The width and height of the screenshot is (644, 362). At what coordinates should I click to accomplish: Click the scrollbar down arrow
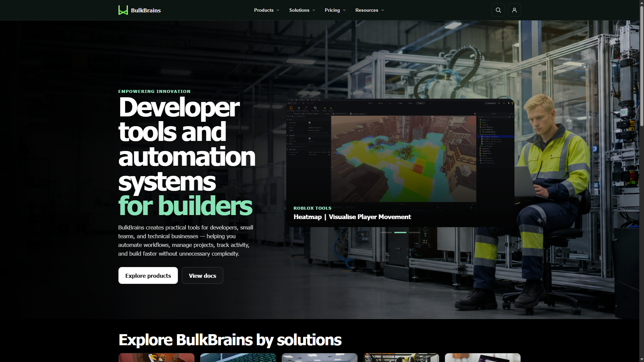tap(642, 359)
